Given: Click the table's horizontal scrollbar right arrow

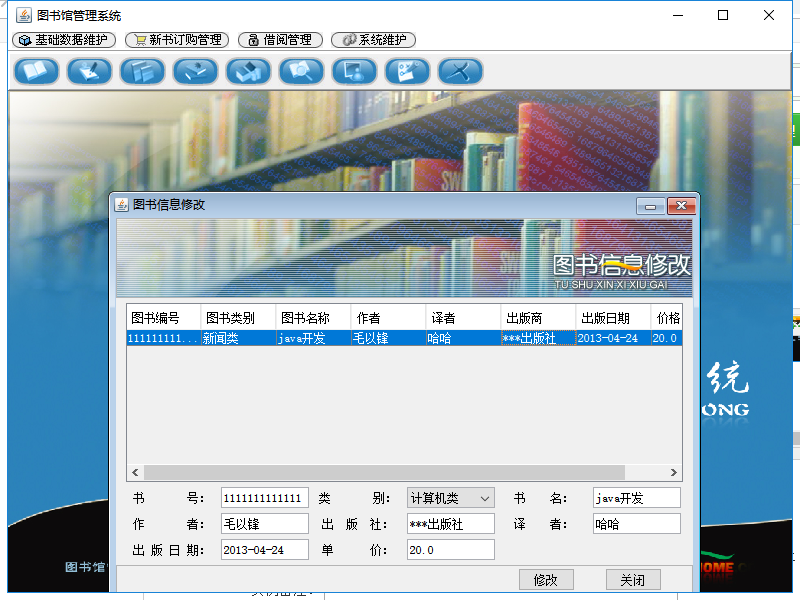Looking at the screenshot, I should click(674, 472).
